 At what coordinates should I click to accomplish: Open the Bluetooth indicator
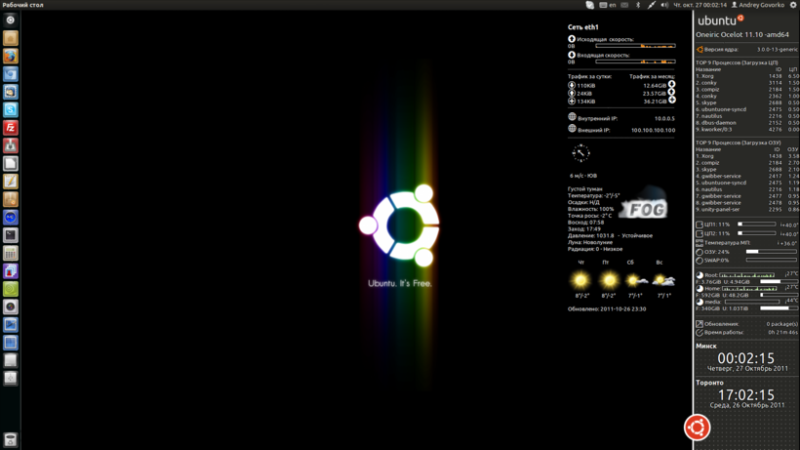point(638,5)
